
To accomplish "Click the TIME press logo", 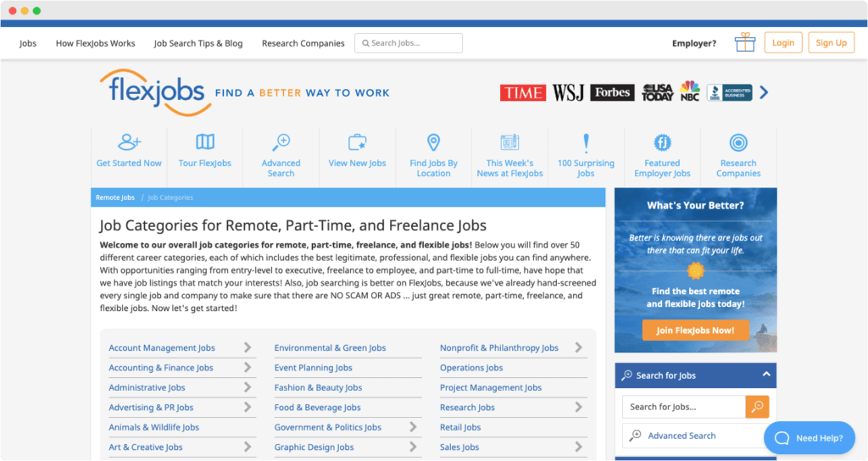I will point(522,92).
